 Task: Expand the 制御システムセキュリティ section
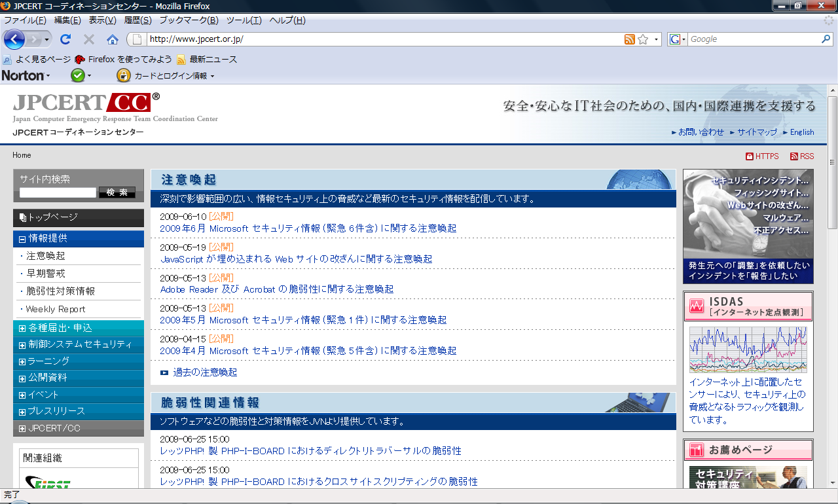[22, 344]
